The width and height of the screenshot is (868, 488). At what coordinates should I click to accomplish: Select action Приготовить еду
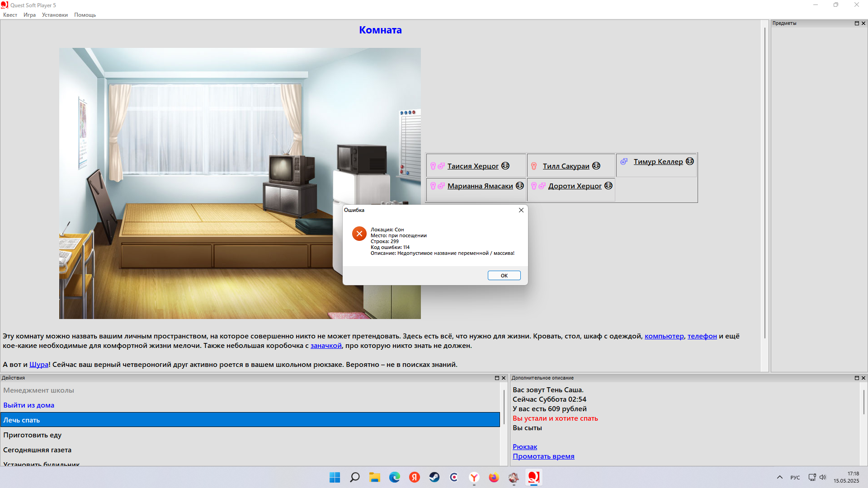click(x=250, y=435)
